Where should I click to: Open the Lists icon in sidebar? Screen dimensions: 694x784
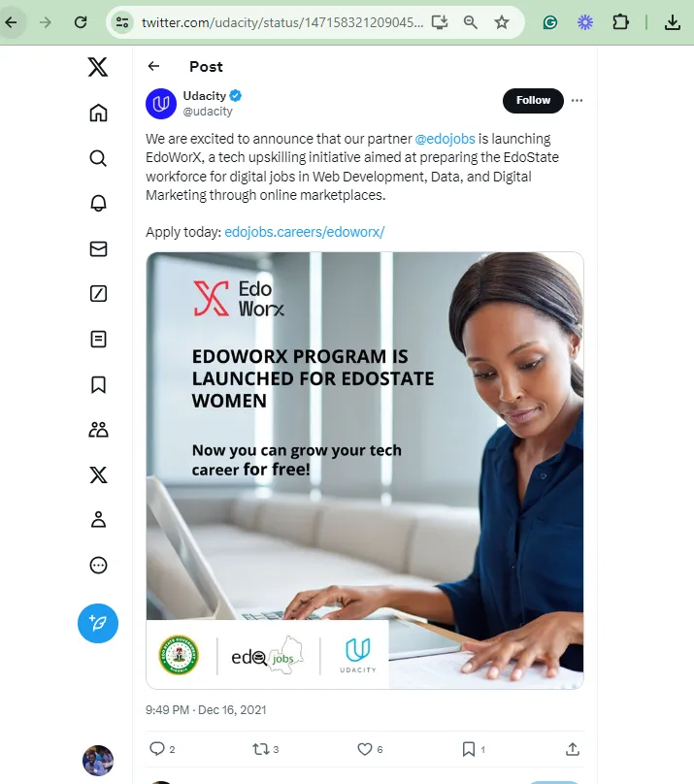click(98, 339)
